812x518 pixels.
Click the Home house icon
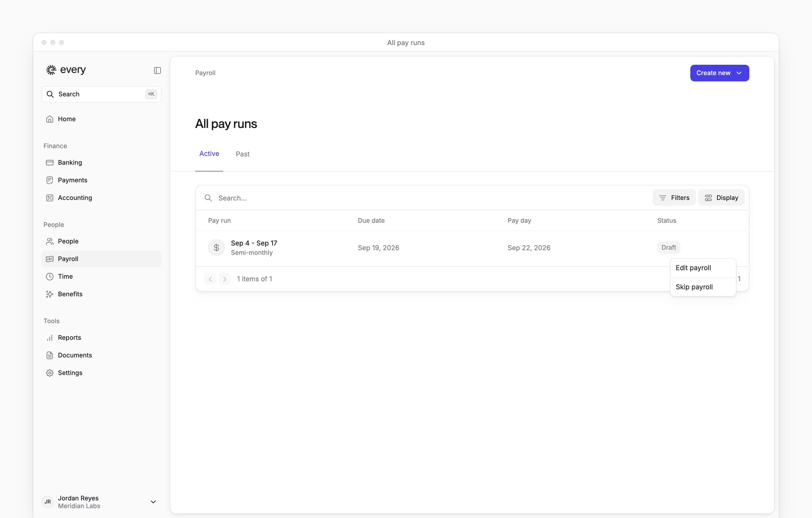coord(49,119)
